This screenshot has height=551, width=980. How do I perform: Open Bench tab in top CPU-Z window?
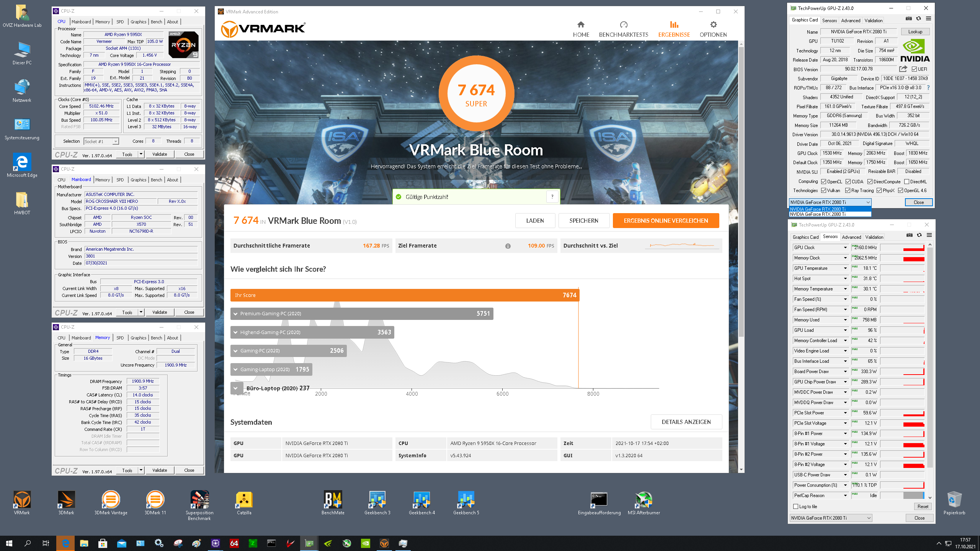tap(156, 22)
